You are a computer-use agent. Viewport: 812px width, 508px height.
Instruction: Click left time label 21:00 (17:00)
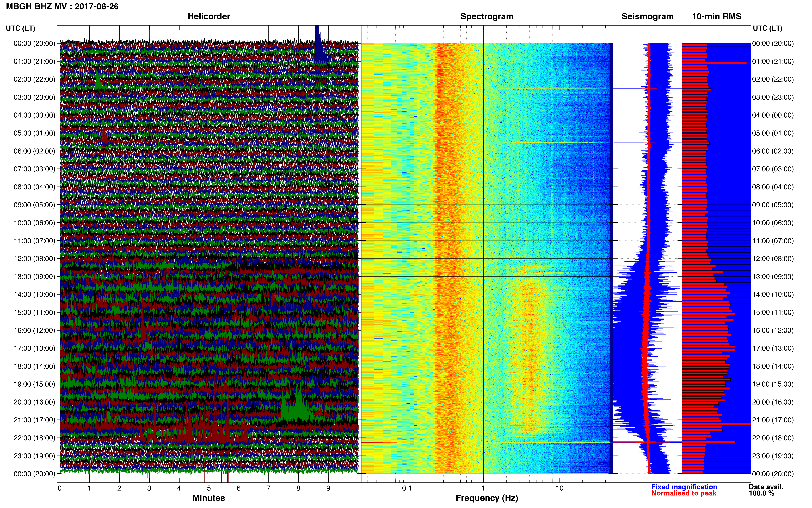tap(34, 420)
